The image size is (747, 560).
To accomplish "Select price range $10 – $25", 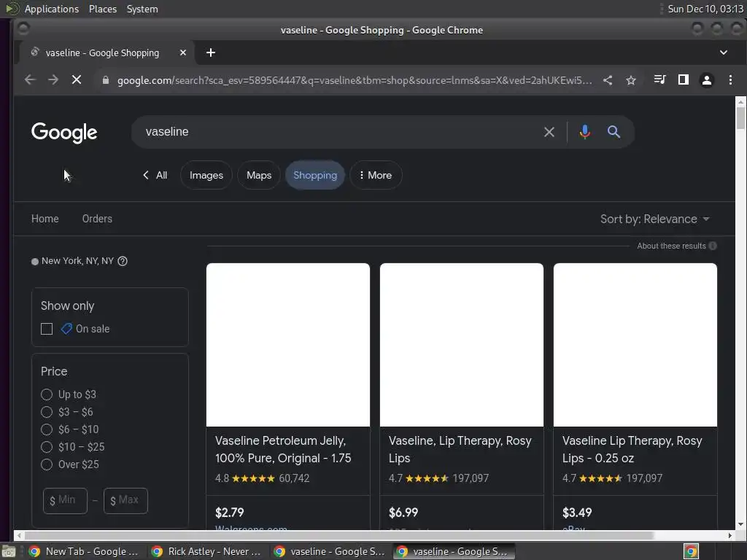I will pyautogui.click(x=47, y=447).
